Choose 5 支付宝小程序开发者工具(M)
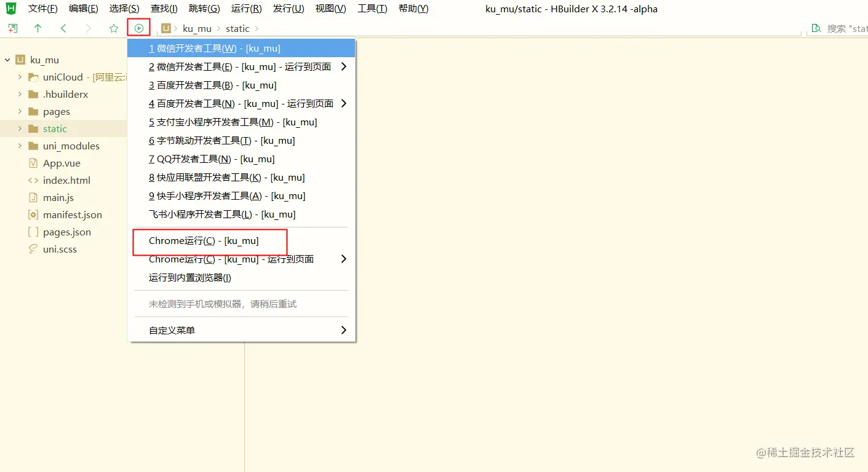 [241, 122]
